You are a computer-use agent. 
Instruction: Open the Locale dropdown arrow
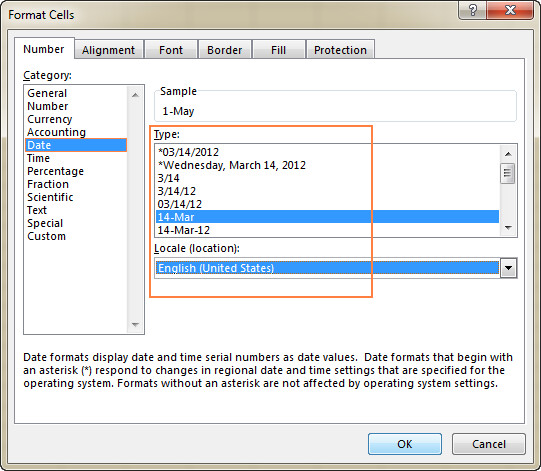pos(508,268)
